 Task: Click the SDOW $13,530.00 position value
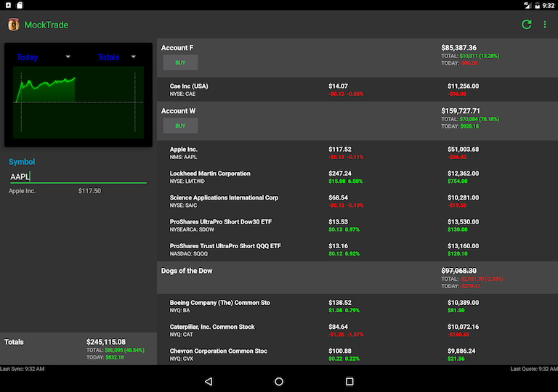(x=463, y=221)
